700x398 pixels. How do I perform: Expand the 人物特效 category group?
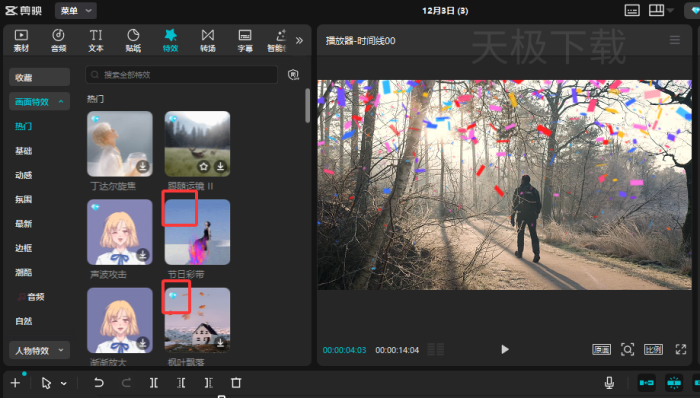click(39, 350)
